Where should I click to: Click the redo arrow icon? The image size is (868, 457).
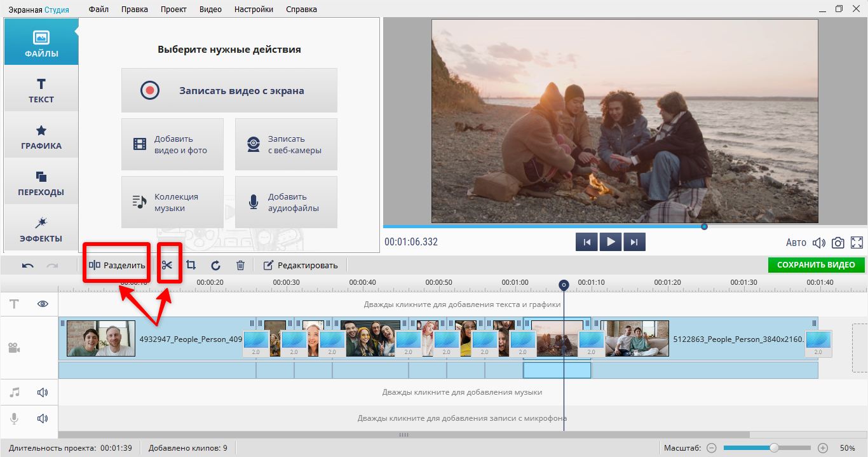point(52,265)
